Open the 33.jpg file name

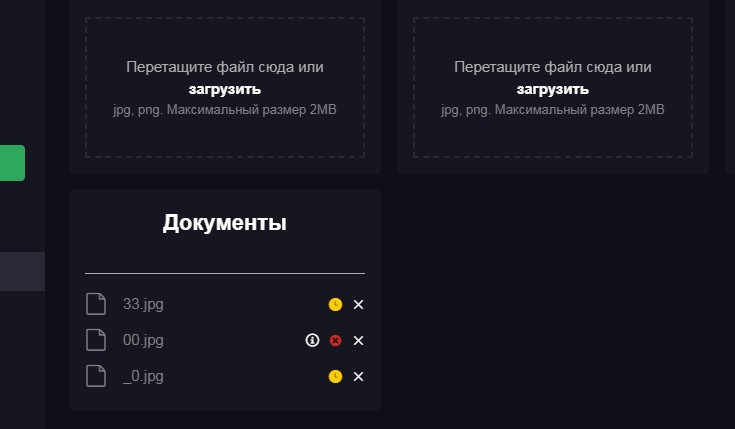pyautogui.click(x=142, y=304)
